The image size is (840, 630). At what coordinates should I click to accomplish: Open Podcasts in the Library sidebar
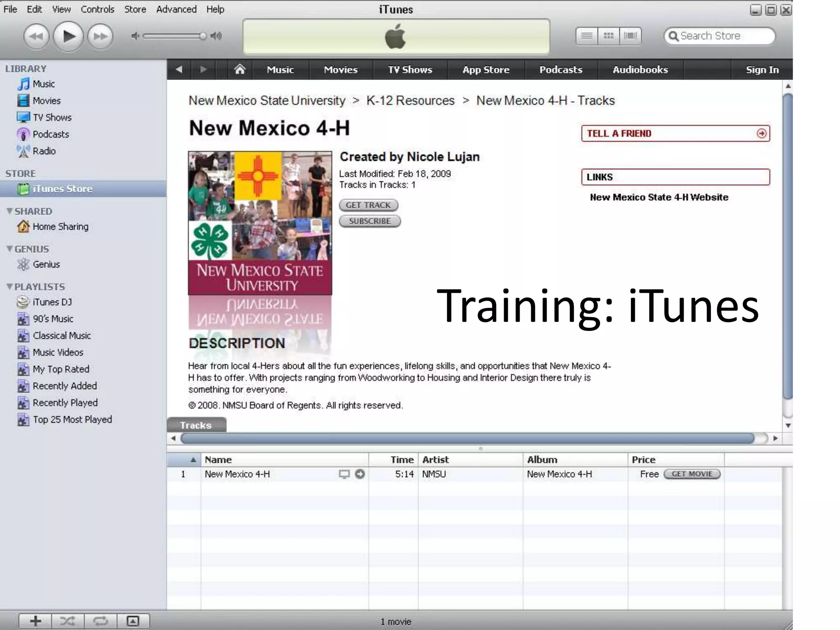click(x=50, y=134)
